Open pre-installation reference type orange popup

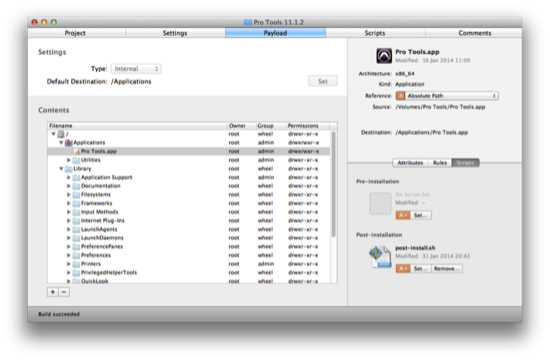click(x=403, y=215)
